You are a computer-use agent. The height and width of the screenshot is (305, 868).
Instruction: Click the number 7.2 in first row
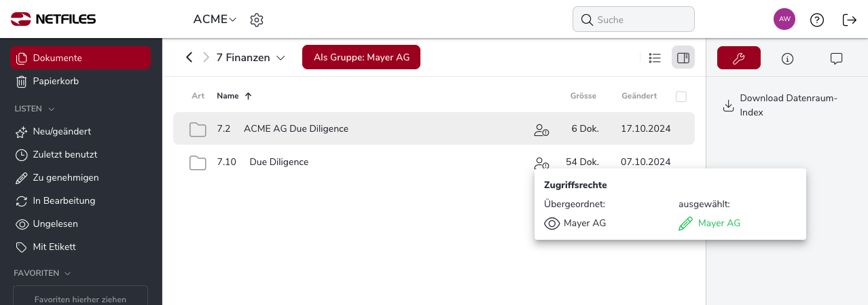point(223,128)
